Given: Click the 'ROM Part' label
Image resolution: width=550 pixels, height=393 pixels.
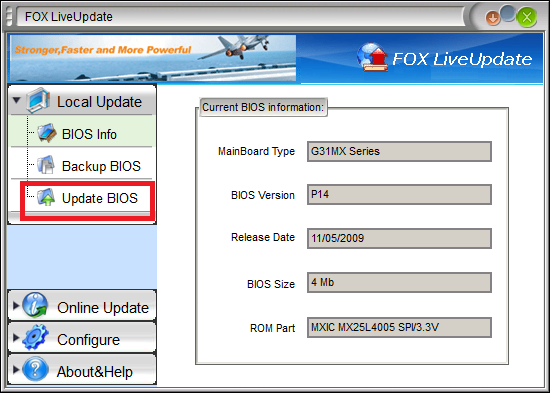Looking at the screenshot, I should coord(272,328).
